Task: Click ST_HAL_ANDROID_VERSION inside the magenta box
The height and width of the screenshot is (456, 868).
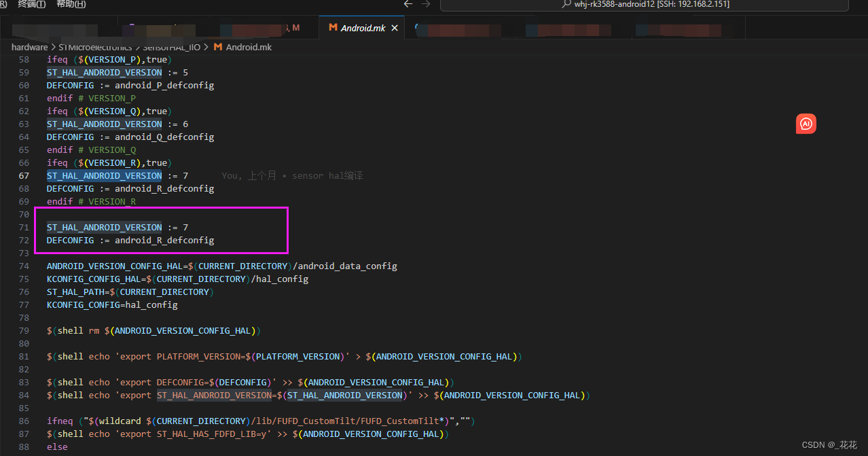Action: coord(103,227)
